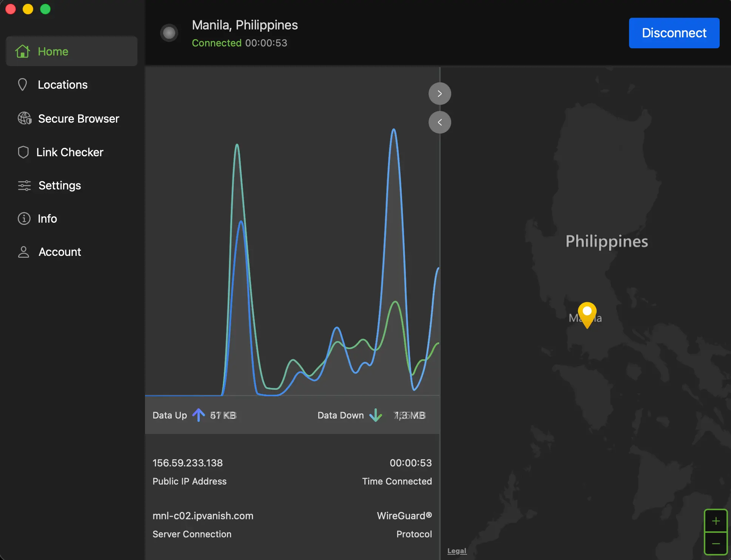This screenshot has height=560, width=731.
Task: Open Account using the person icon
Action: coord(23,252)
